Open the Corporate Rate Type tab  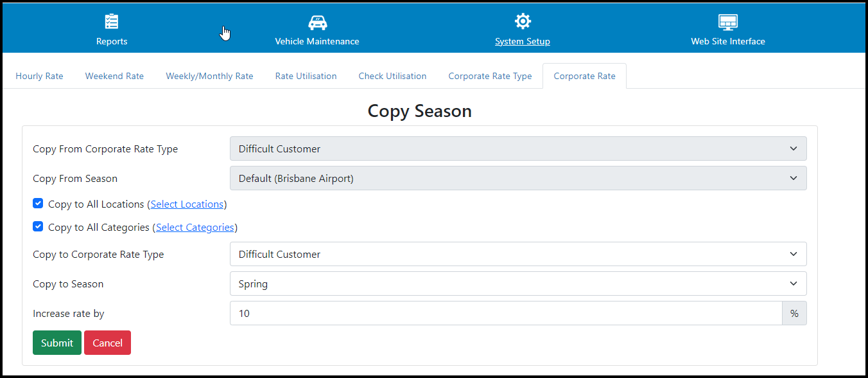click(x=490, y=76)
